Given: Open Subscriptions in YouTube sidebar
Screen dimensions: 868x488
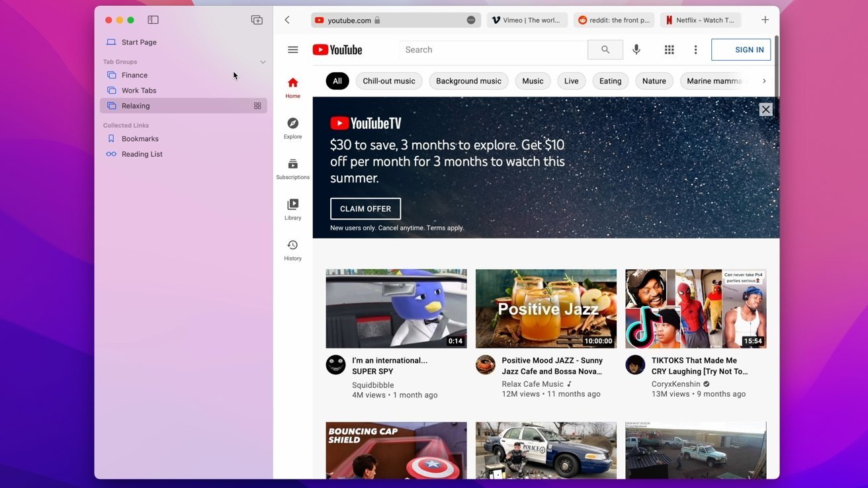Looking at the screenshot, I should coord(293,169).
